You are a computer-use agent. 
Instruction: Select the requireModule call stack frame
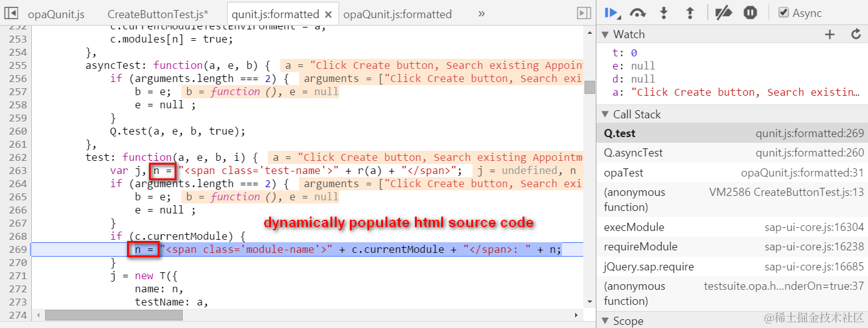pyautogui.click(x=732, y=247)
